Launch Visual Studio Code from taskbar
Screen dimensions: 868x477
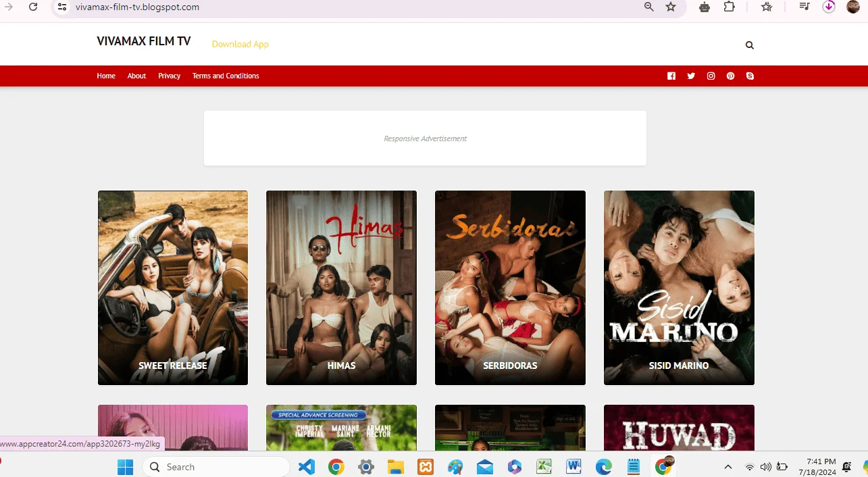point(307,467)
